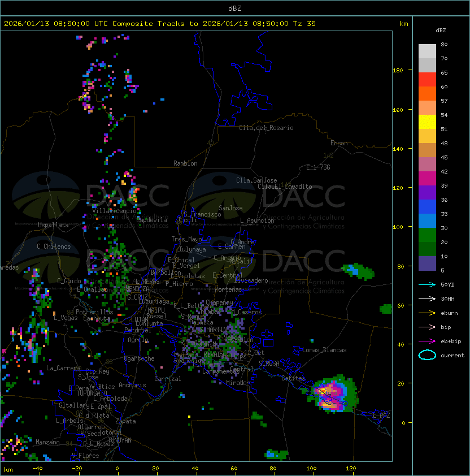Click the green echo with blue core near 80 km east

pyautogui.click(x=358, y=271)
